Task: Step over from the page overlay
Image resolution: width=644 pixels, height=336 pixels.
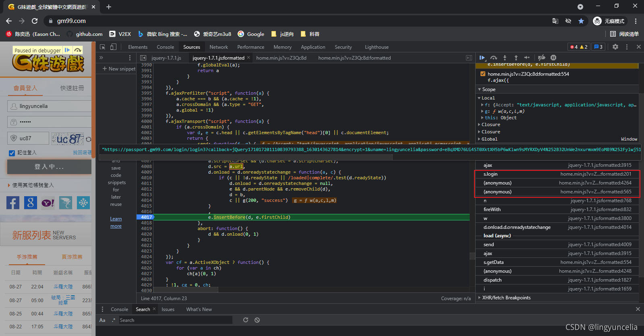Action: pyautogui.click(x=78, y=50)
